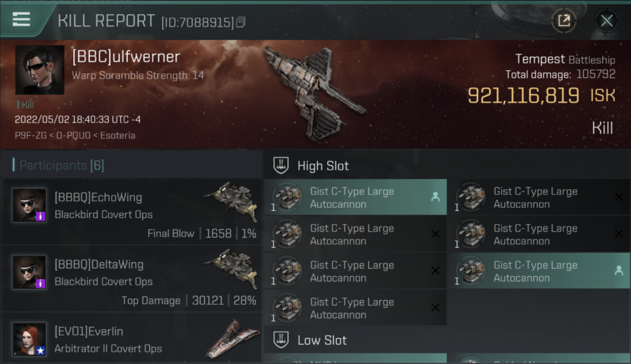Open the hamburger menu icon
Image resolution: width=631 pixels, height=364 pixels.
pyautogui.click(x=21, y=19)
